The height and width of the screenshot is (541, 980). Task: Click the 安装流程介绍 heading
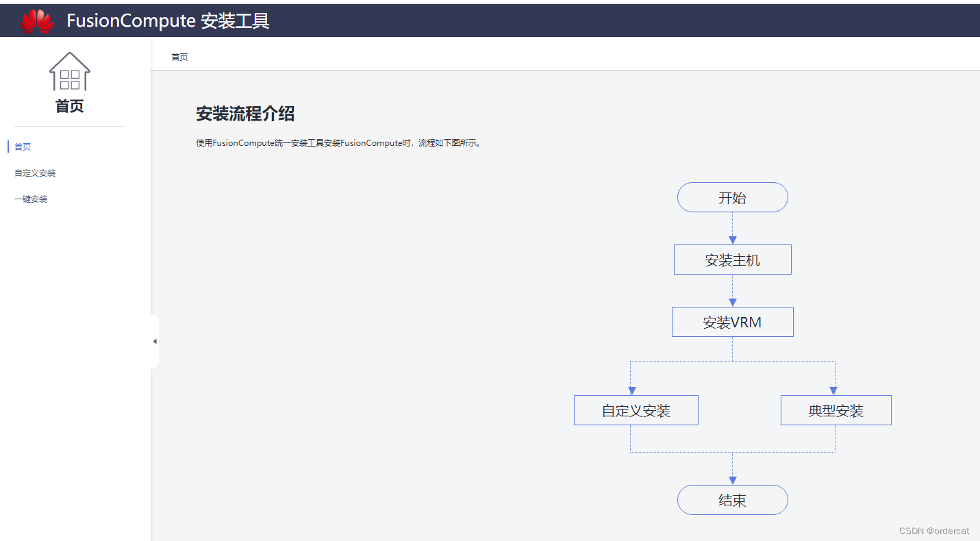245,114
